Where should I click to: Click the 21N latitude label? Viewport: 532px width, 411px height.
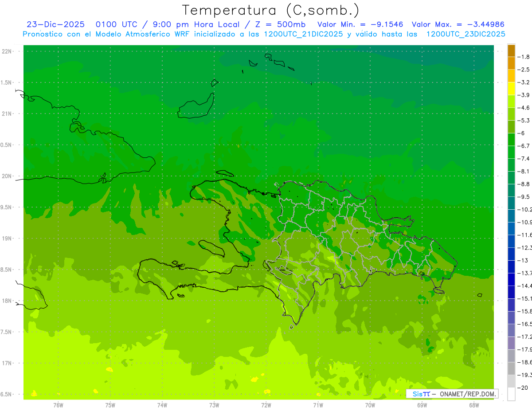(x=7, y=114)
